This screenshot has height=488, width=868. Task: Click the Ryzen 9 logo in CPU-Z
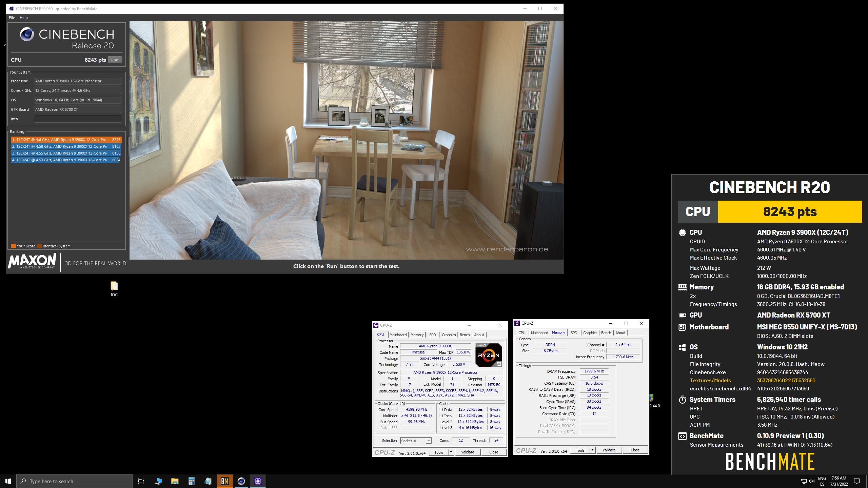(x=489, y=355)
